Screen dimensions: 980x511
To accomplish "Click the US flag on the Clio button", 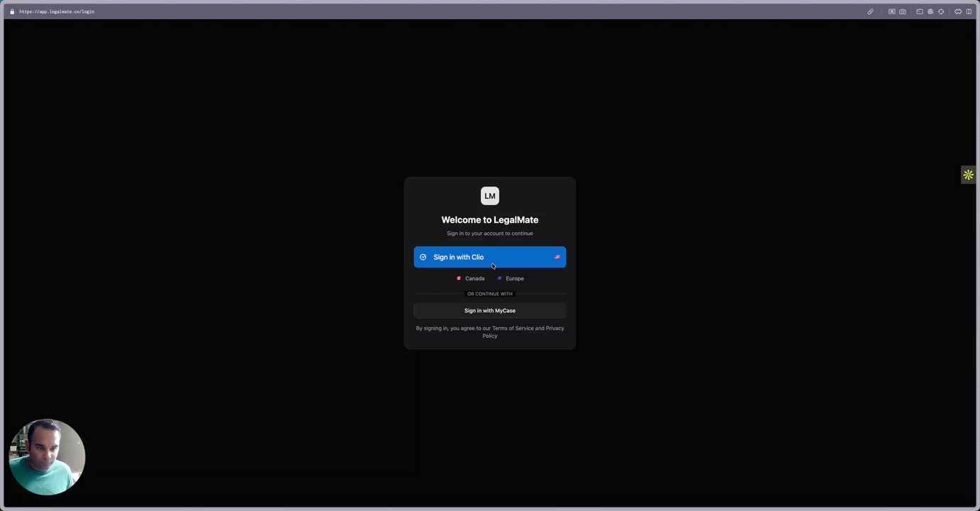I will (x=557, y=257).
